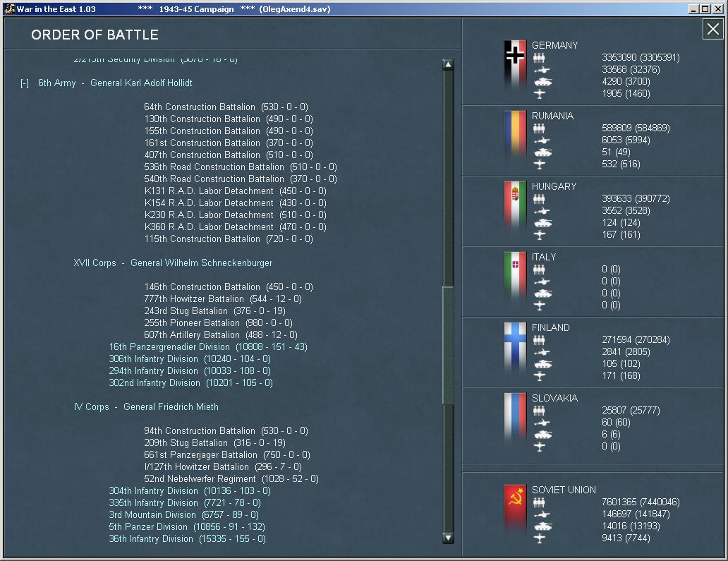
Task: Click the 536th Road Construction Battalion row
Action: tap(241, 167)
